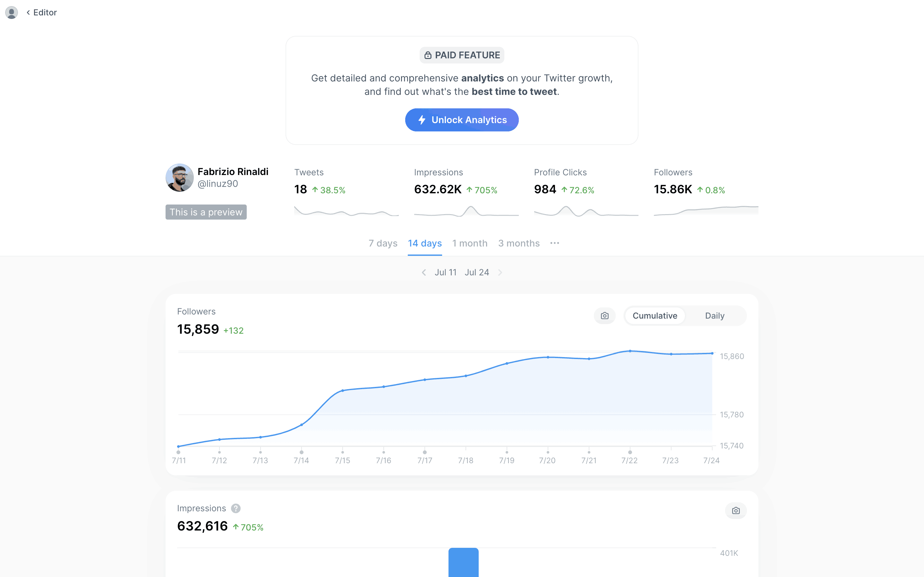924x577 pixels.
Task: Switch Followers chart to Cumulative view
Action: click(x=654, y=316)
